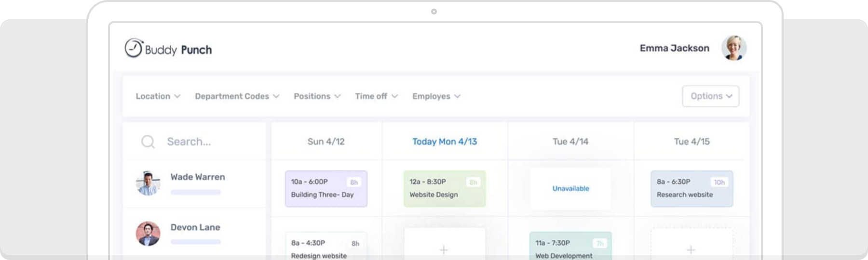Click the Unavailable cell for Wade Warren
This screenshot has width=868, height=260.
pyautogui.click(x=570, y=189)
